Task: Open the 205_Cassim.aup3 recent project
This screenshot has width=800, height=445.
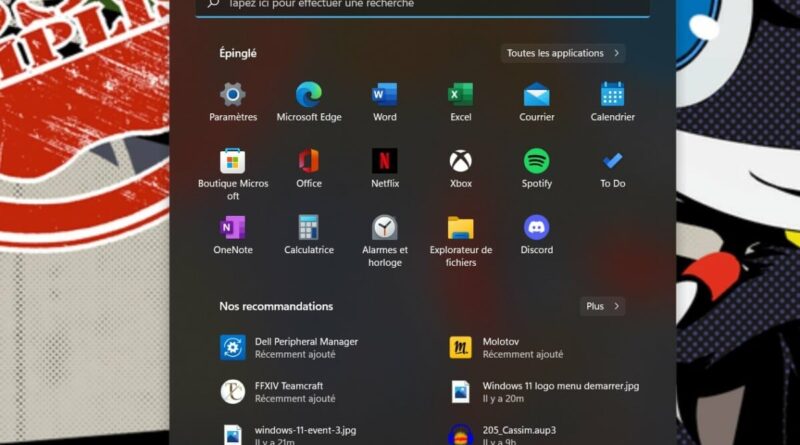Action: click(503, 435)
